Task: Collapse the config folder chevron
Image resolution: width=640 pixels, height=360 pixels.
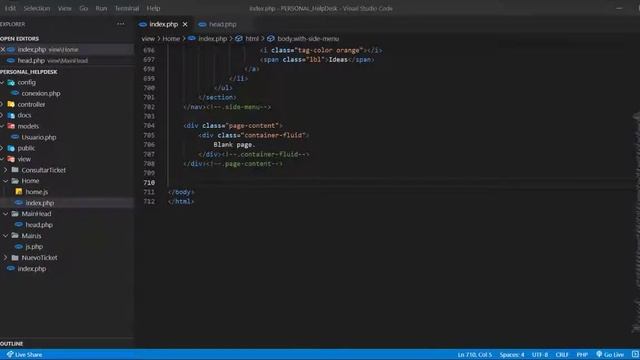Action: (2, 82)
